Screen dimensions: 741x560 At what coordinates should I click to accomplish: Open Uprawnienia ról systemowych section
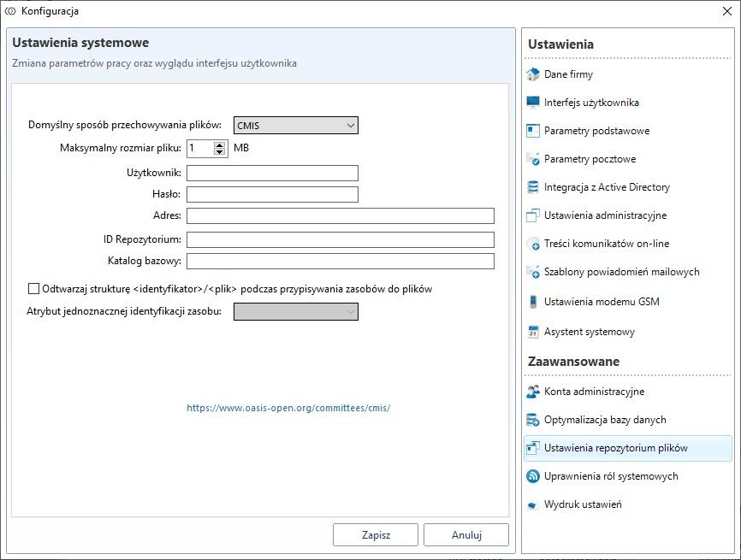(611, 476)
